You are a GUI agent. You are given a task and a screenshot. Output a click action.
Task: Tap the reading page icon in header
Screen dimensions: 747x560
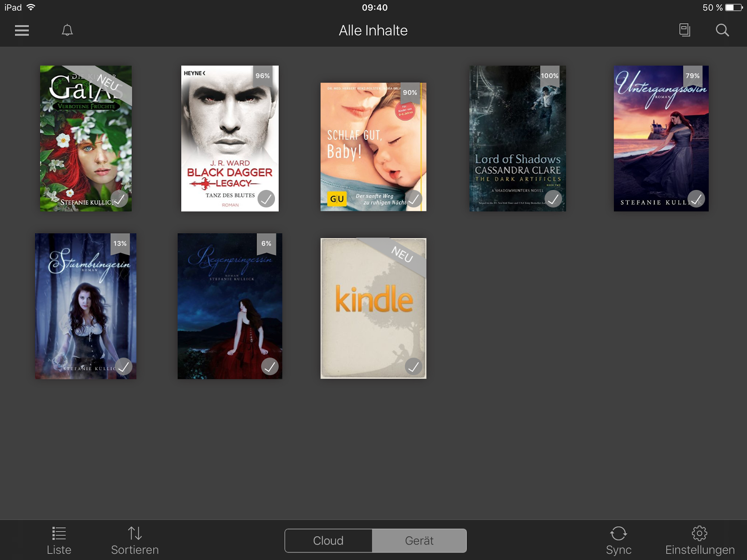coord(684,30)
